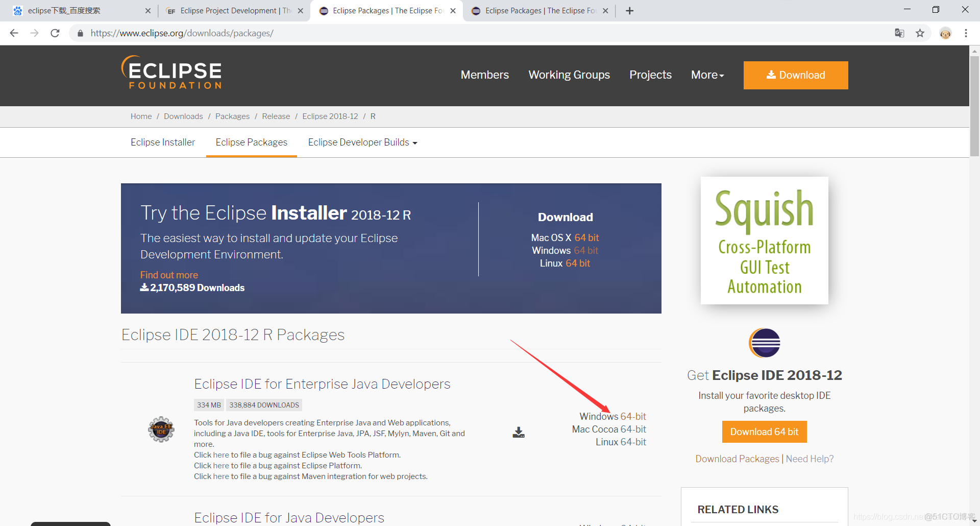Select the Eclipse Packages tab
The image size is (980, 526).
(252, 142)
